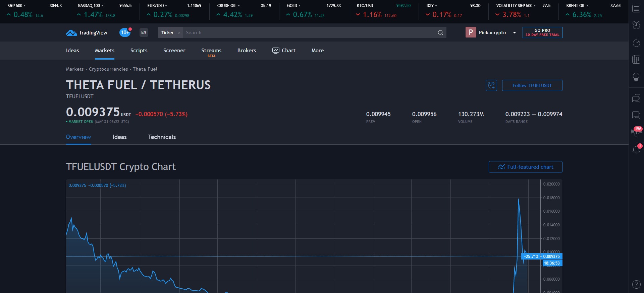
Task: Open the Scripts navigation menu item
Action: 139,51
